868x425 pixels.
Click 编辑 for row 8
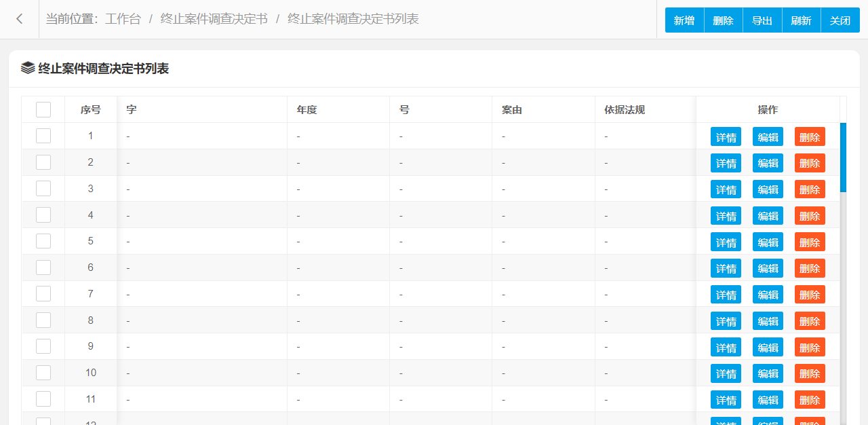[768, 321]
